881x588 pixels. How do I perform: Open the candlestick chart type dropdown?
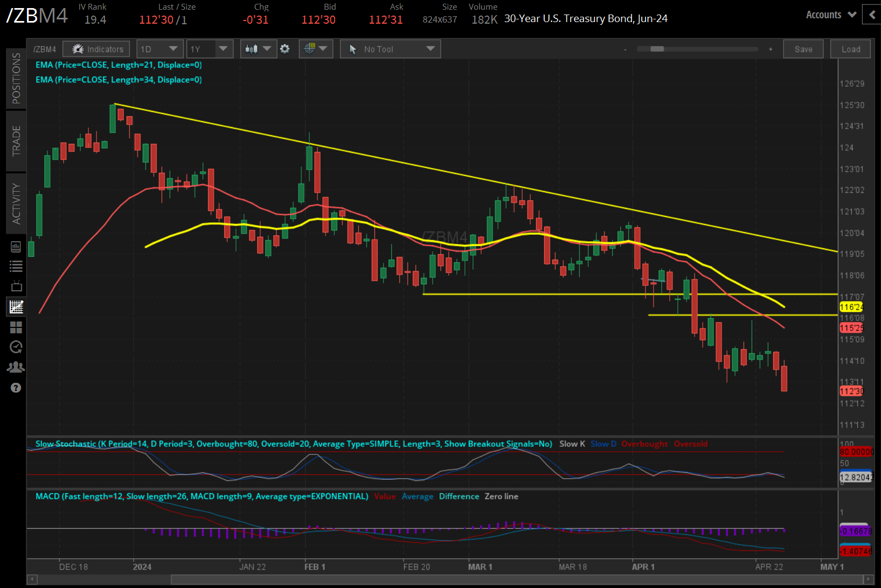[x=258, y=49]
